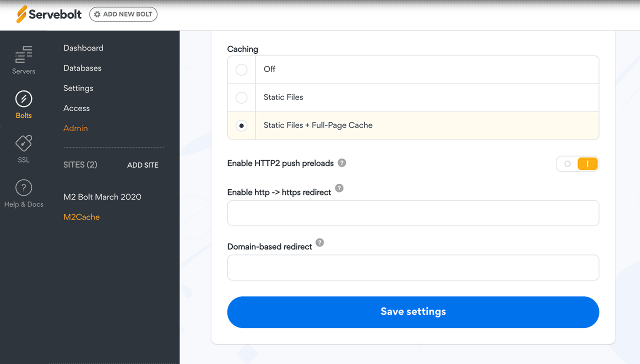Show help for http to https redirect
The image size is (640, 364).
tap(339, 188)
